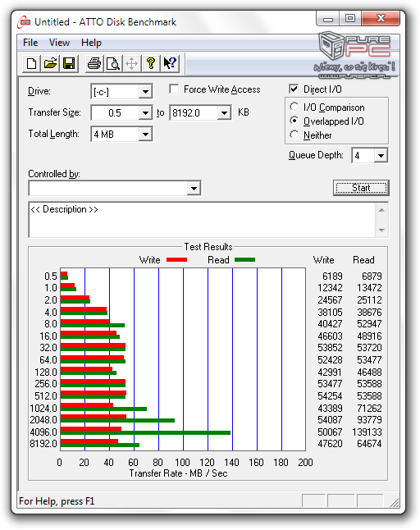Open the Drive dropdown showing [-c-]
420x530 pixels.
tap(145, 92)
